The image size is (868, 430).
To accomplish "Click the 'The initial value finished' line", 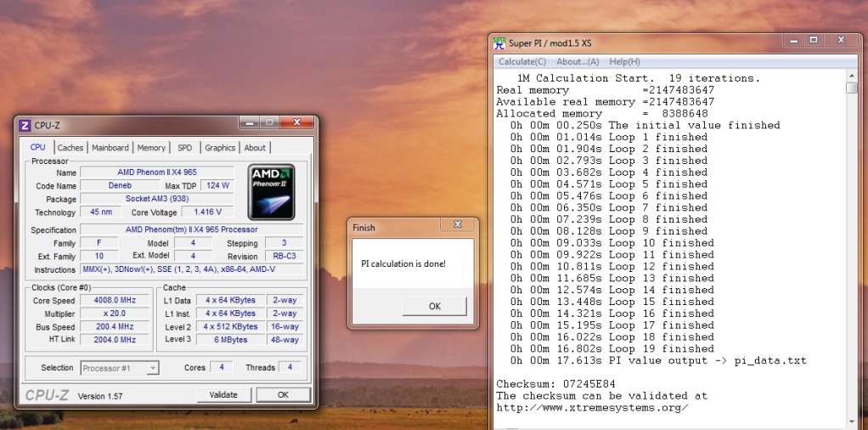I will (645, 125).
